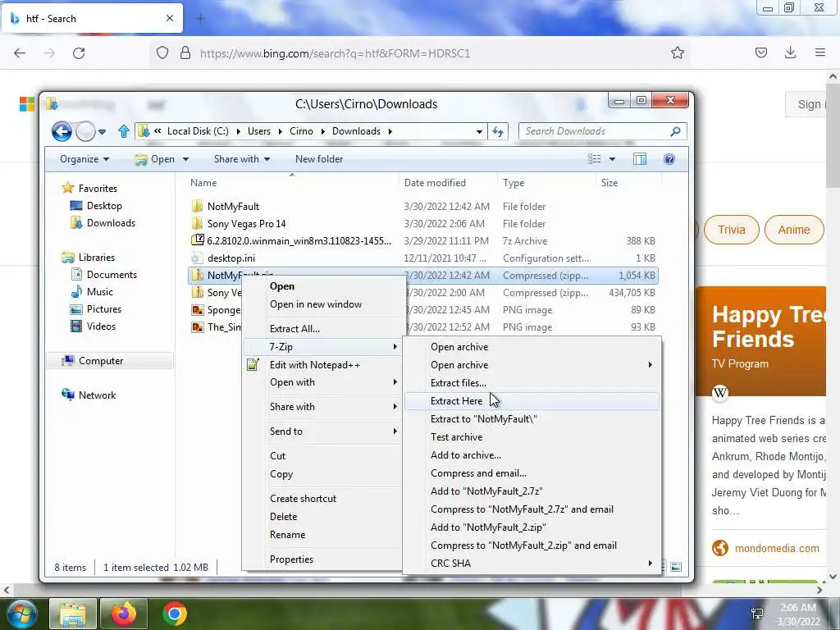Click New folder button
This screenshot has height=630, width=840.
point(319,159)
